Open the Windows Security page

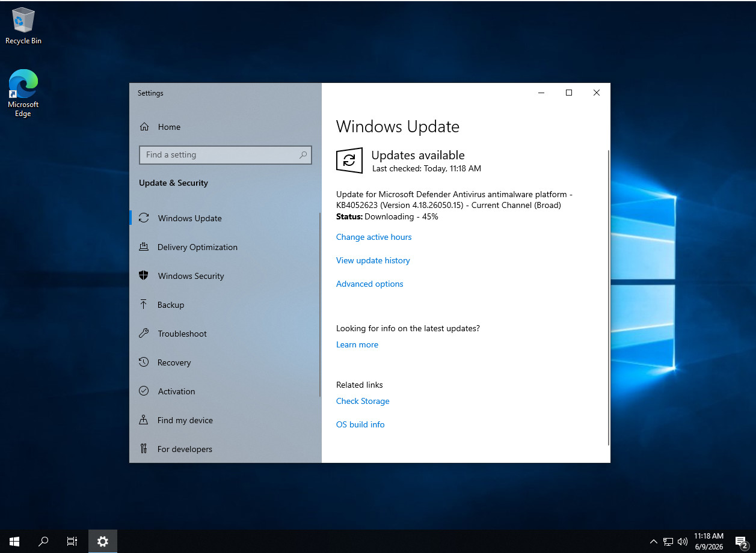[226, 276]
